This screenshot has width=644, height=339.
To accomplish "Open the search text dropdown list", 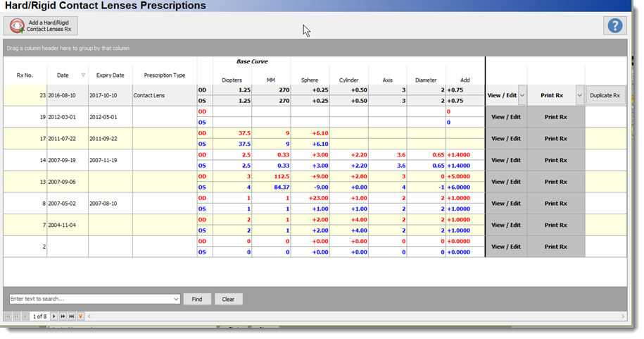I will tap(176, 299).
